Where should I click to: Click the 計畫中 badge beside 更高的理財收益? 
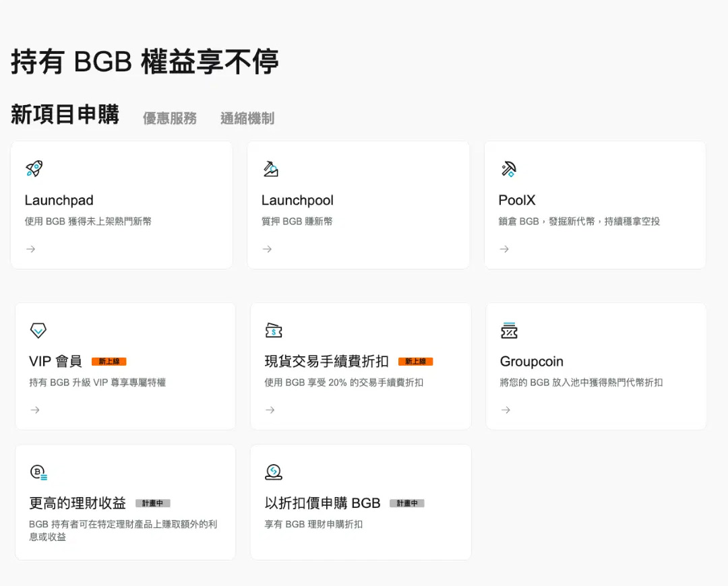click(x=153, y=503)
